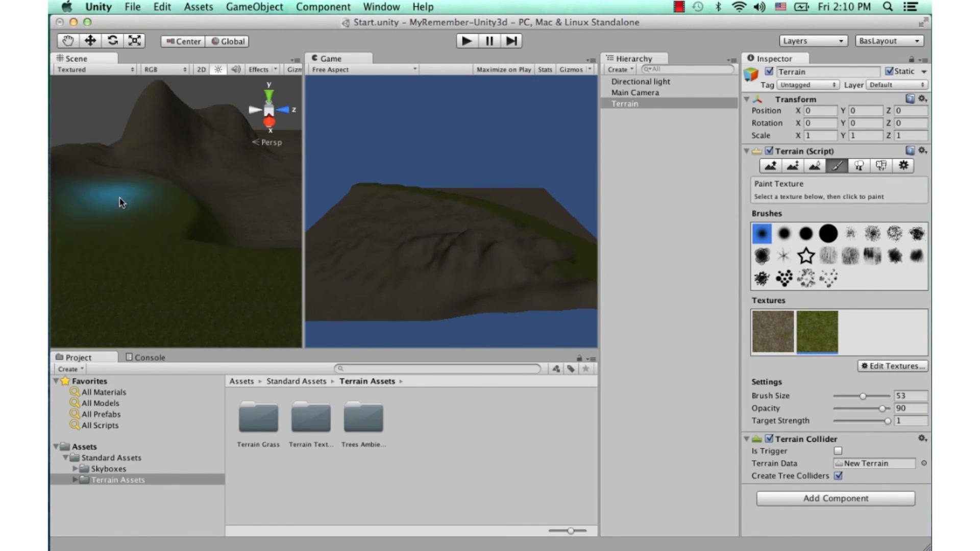Image resolution: width=980 pixels, height=551 pixels.
Task: Select the star-shaped brush
Action: 806,256
